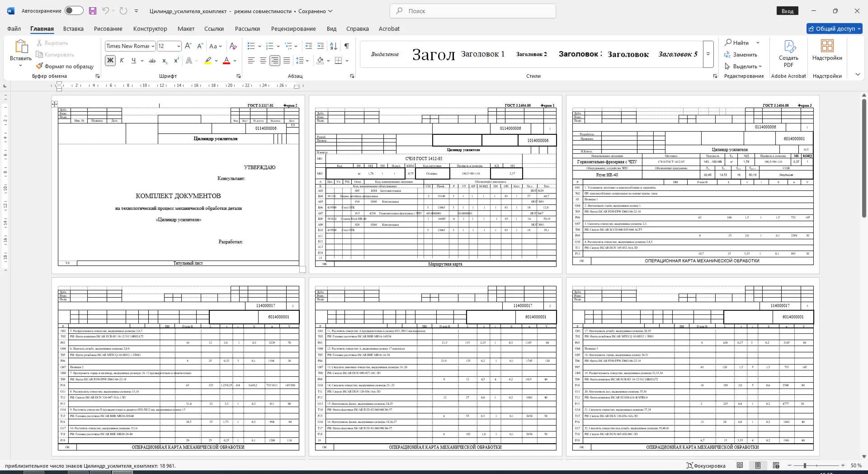Toggle italic К formatting
The height and width of the screenshot is (474, 868).
pyautogui.click(x=122, y=61)
